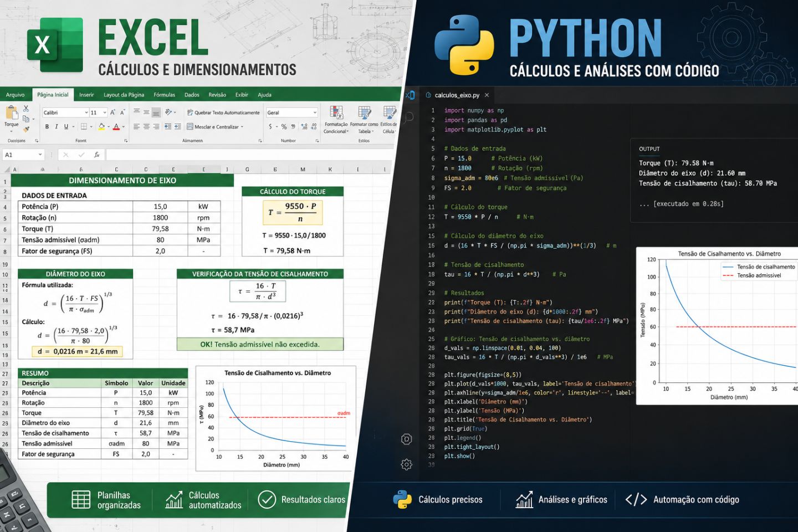Close the calculos_eixo.py tab
The image size is (798, 532).
pos(487,95)
